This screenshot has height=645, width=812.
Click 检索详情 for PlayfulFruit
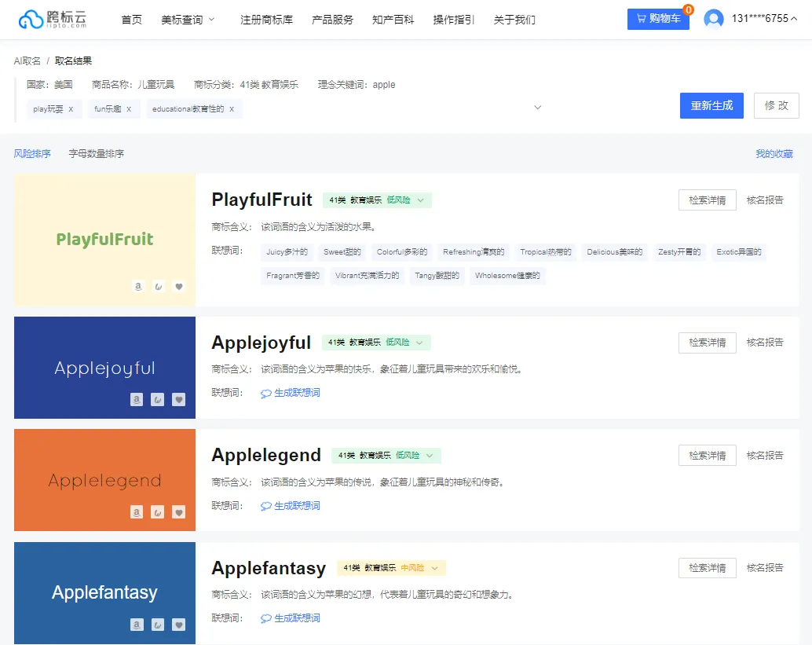tap(708, 200)
